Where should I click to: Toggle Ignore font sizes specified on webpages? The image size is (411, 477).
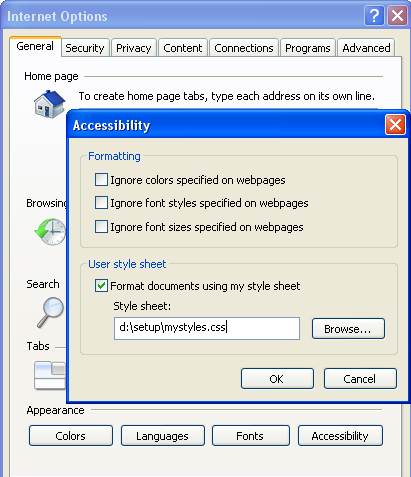(x=101, y=227)
